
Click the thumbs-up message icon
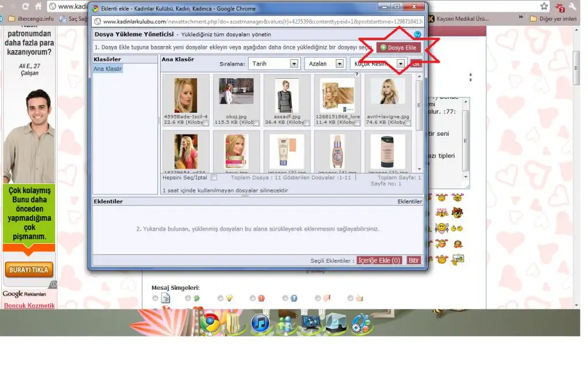pos(359,298)
